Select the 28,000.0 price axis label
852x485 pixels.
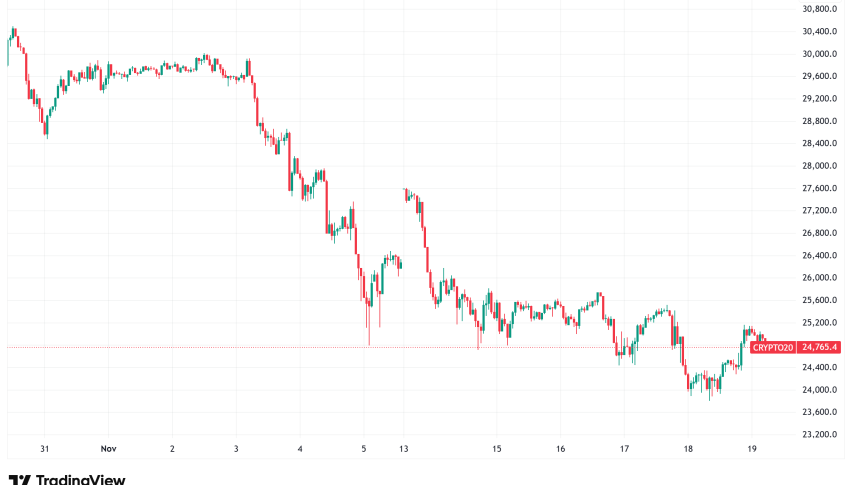pyautogui.click(x=819, y=166)
